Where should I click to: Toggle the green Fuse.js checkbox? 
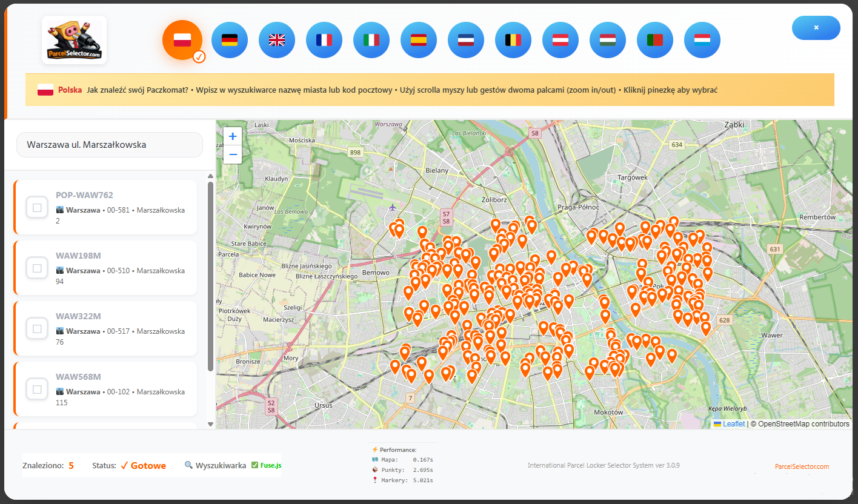pyautogui.click(x=255, y=465)
